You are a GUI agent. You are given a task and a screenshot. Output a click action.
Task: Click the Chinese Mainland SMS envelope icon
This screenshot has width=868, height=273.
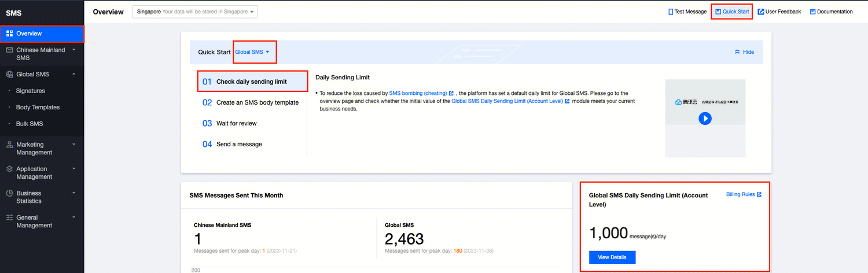click(10, 50)
